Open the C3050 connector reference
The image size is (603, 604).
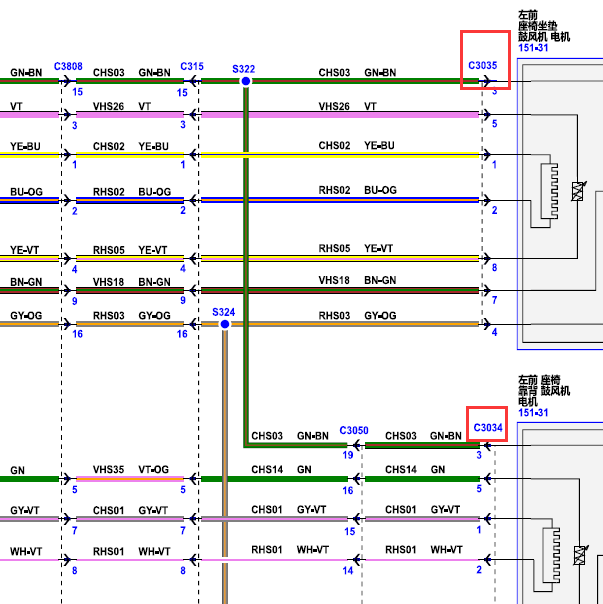click(354, 430)
